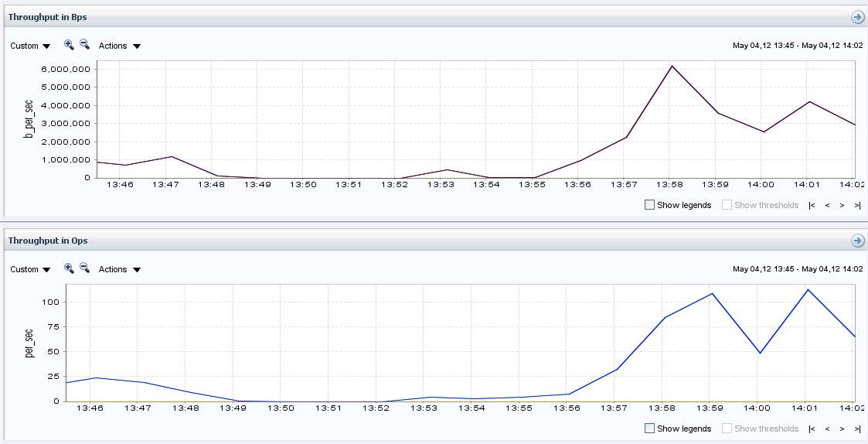Screen dimensions: 868x444
Task: Click zoom in icon in Bps chart
Action: tap(69, 45)
